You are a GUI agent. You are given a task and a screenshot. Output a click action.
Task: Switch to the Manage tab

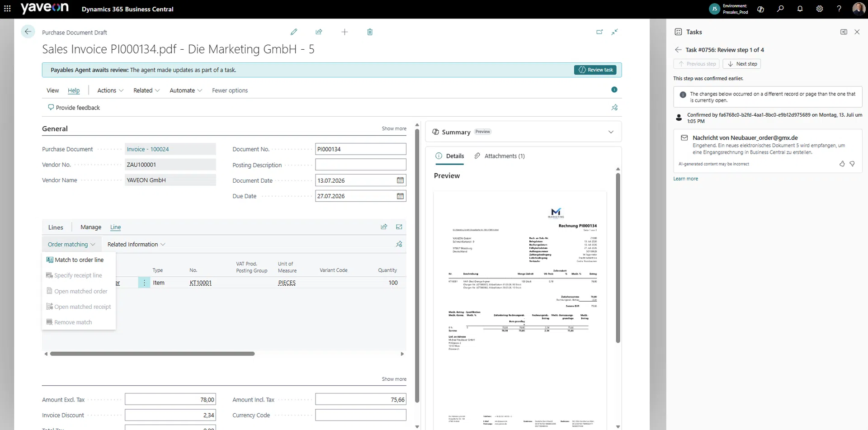point(91,227)
